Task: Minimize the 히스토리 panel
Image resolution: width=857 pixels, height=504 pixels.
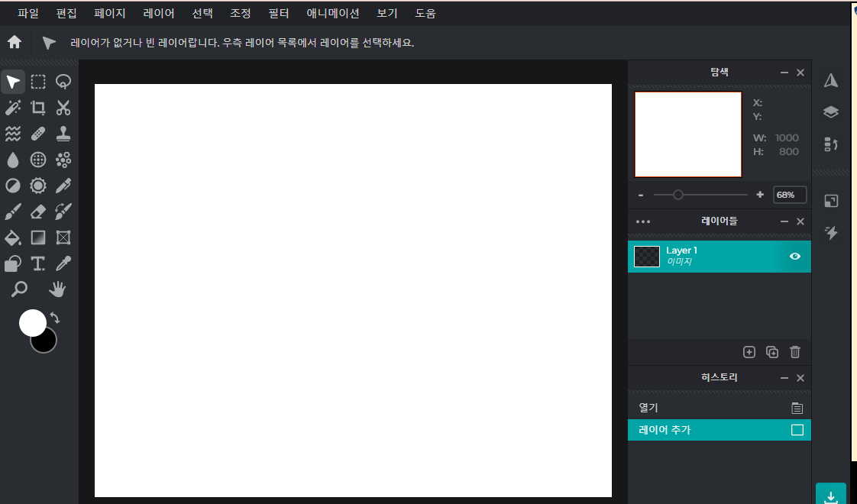Action: coord(784,378)
